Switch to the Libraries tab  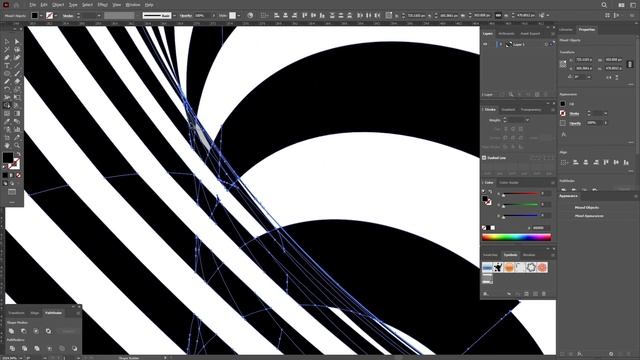point(566,30)
